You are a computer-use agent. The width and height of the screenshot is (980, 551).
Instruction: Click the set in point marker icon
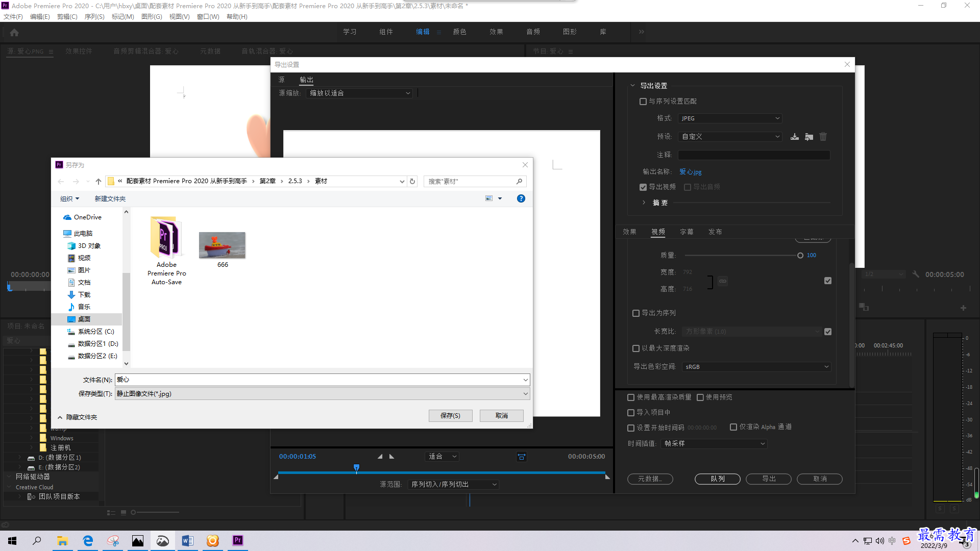pyautogui.click(x=380, y=457)
